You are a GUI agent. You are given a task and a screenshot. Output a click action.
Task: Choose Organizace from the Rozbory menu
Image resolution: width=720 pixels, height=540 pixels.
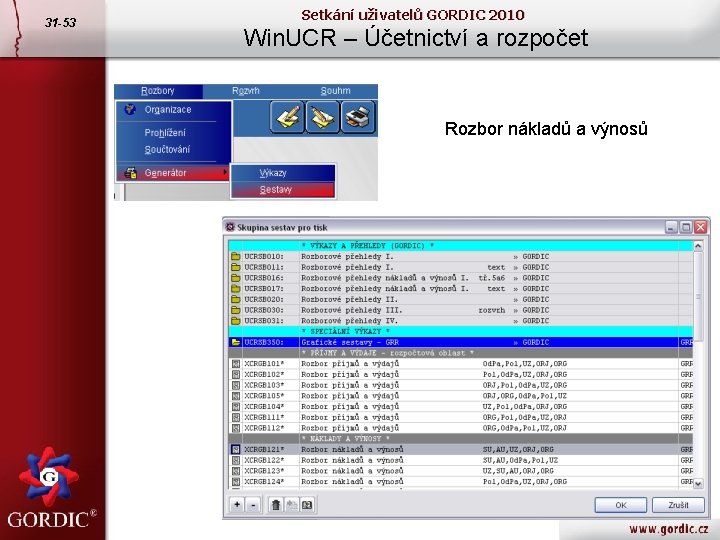168,110
